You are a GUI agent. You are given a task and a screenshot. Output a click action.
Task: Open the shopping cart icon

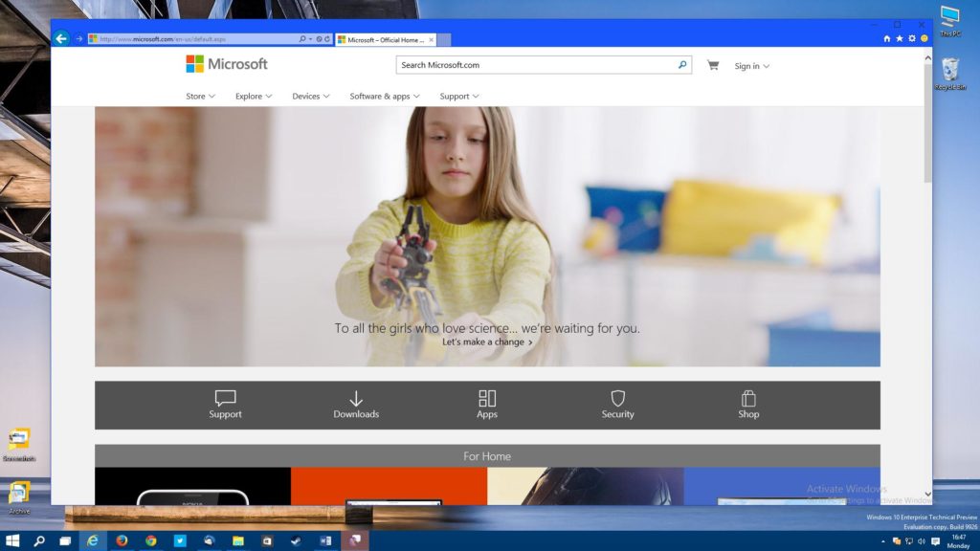pyautogui.click(x=712, y=65)
